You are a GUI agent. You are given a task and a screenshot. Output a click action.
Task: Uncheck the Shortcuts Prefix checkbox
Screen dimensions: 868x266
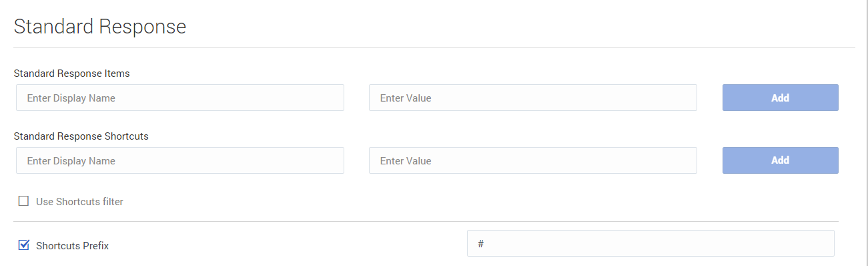coord(24,245)
